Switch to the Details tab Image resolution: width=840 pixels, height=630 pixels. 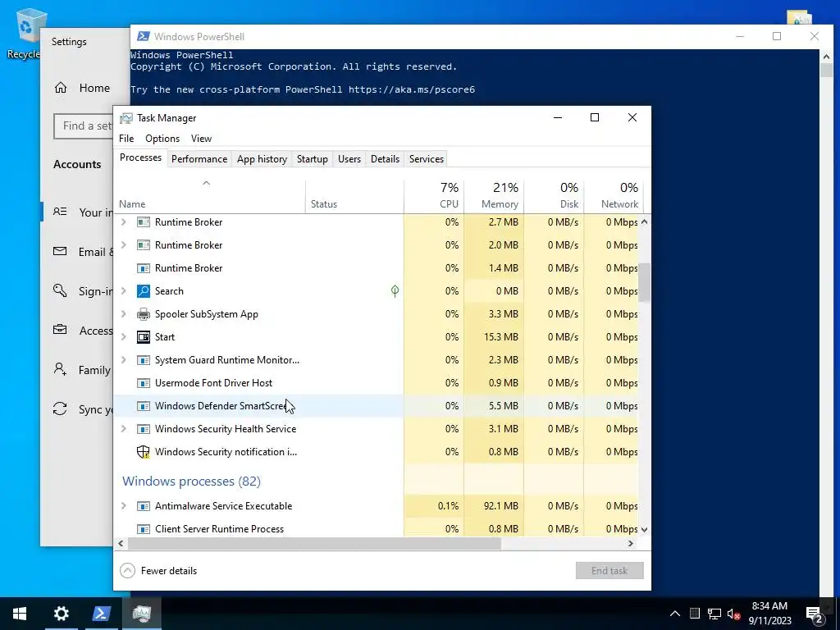click(386, 159)
